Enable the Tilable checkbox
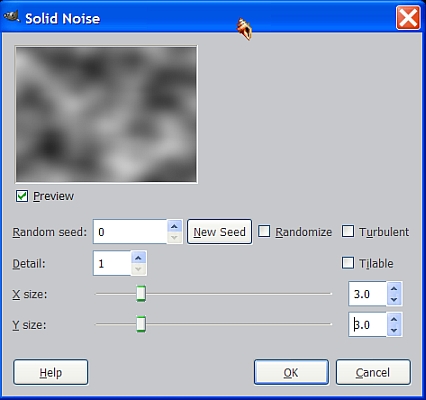The image size is (426, 400). (348, 263)
